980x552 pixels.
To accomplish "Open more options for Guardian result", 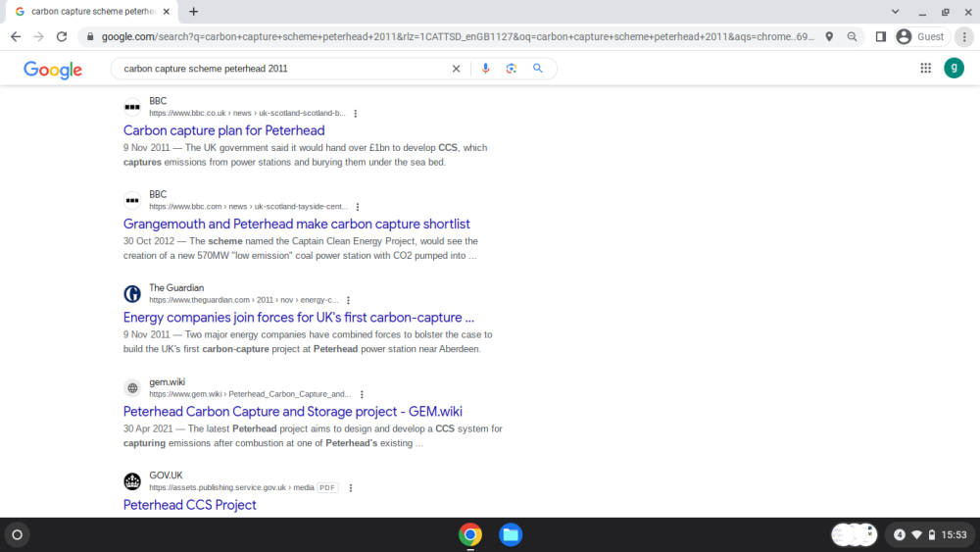I will [x=348, y=301].
